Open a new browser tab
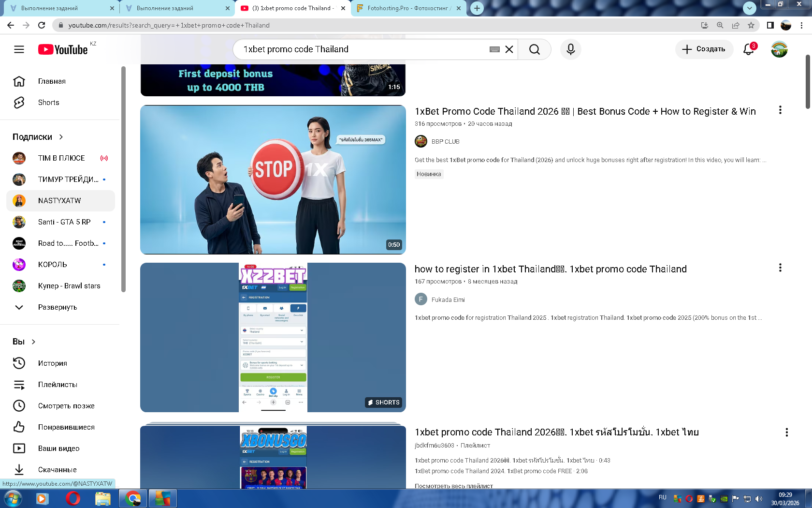The height and width of the screenshot is (508, 812). click(x=477, y=8)
